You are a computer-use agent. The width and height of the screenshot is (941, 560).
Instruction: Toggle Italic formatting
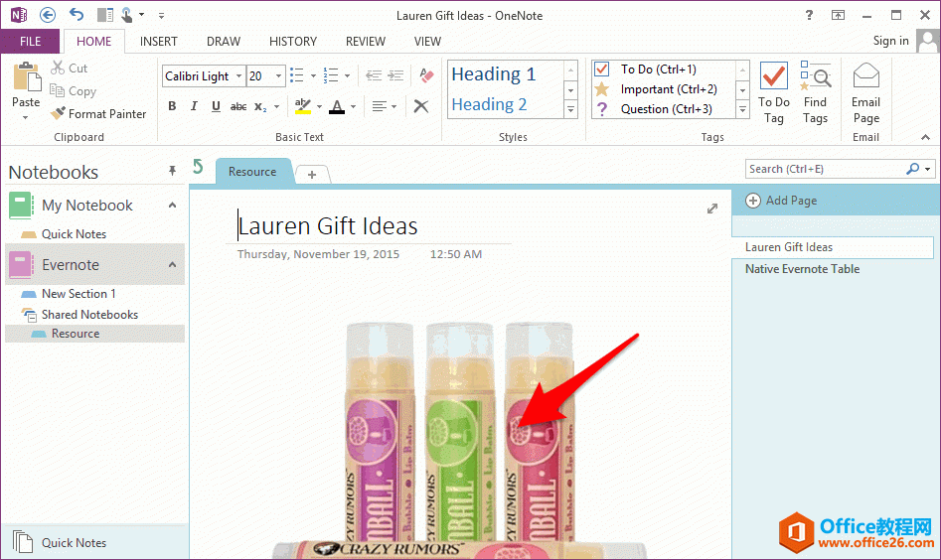click(194, 106)
